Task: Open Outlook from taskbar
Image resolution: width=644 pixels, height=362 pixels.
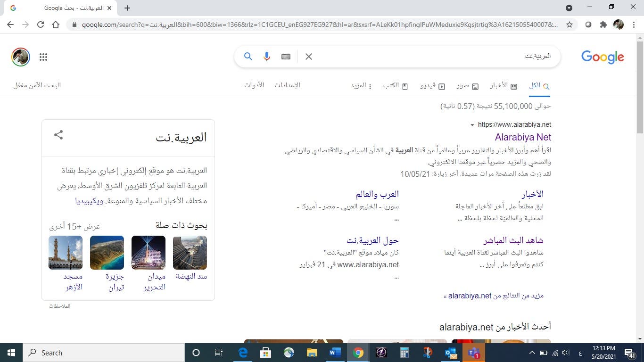Action: tap(450, 353)
